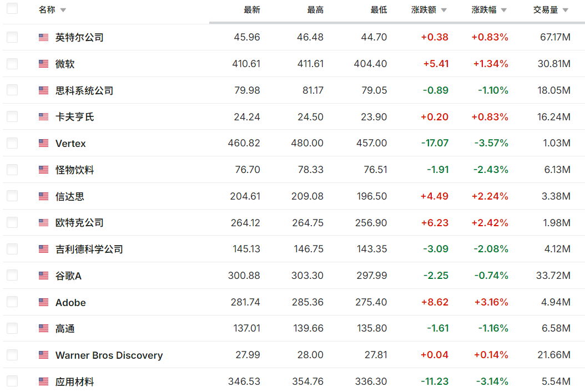Click the 最新 column header
The image size is (585, 392).
coord(251,10)
